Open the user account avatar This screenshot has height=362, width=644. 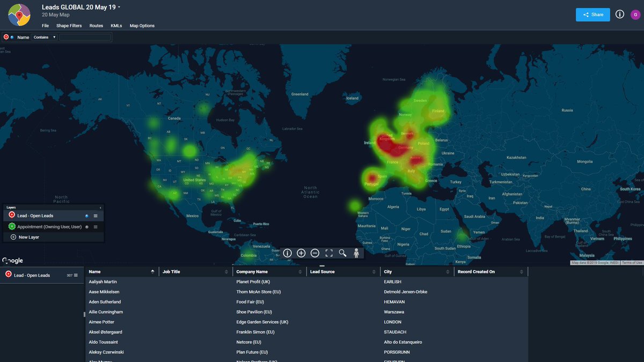click(x=635, y=14)
